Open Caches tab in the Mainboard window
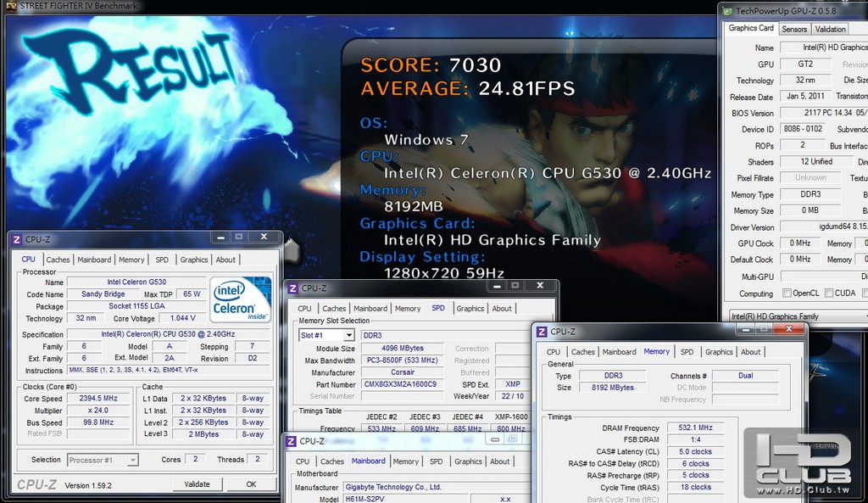Screen dimensions: 868x503 click(332, 461)
